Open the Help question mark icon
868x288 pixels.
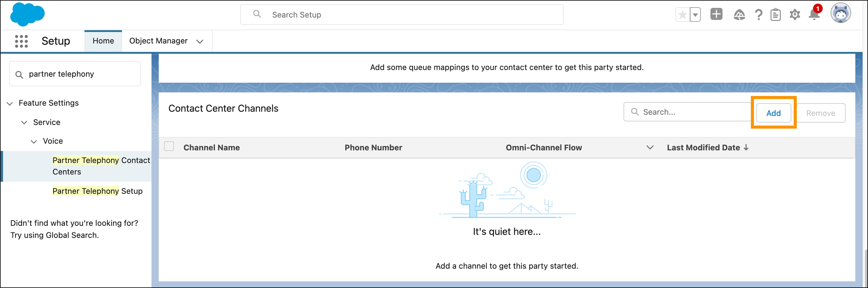coord(758,14)
